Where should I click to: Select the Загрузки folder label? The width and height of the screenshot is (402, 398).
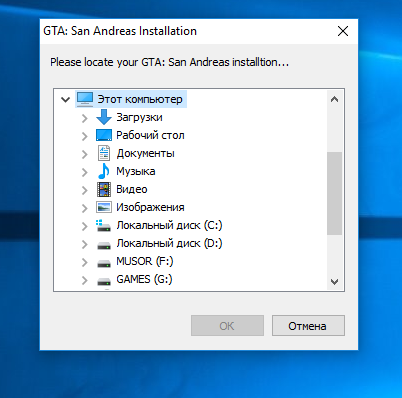(139, 117)
